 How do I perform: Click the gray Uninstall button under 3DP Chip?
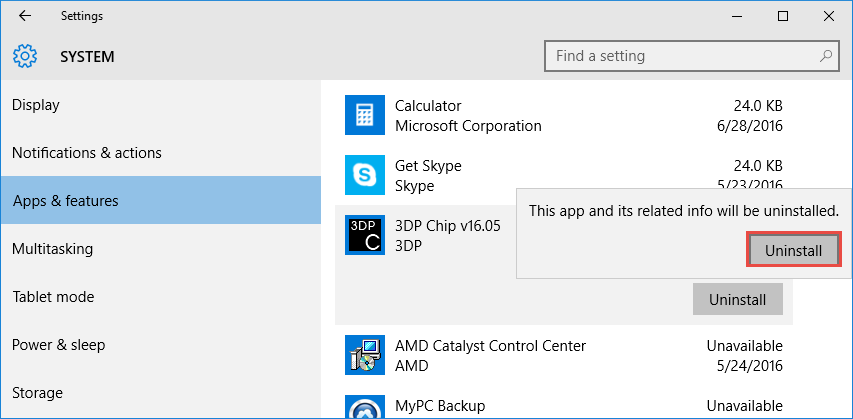(738, 299)
